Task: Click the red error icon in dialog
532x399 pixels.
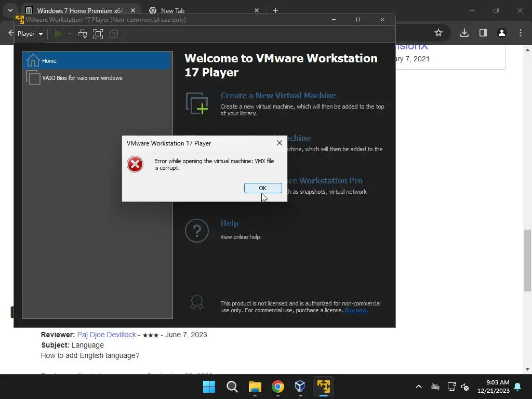Action: (135, 164)
